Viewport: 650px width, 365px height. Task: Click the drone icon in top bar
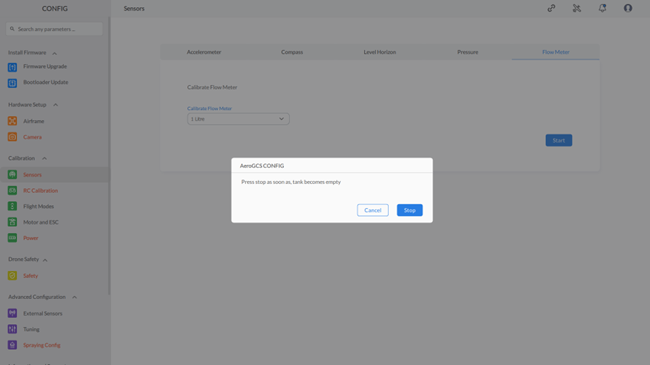(x=577, y=8)
